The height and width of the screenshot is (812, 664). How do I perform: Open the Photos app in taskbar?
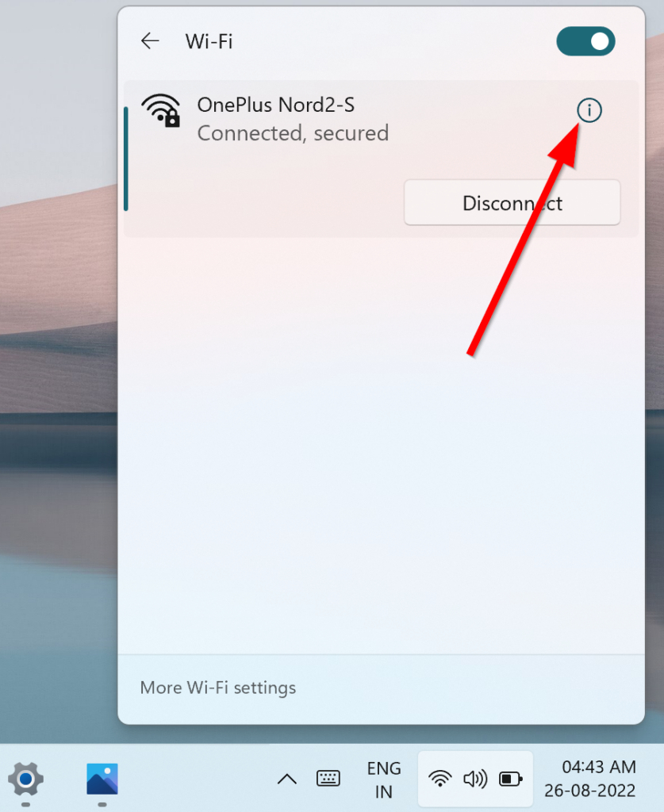102,779
